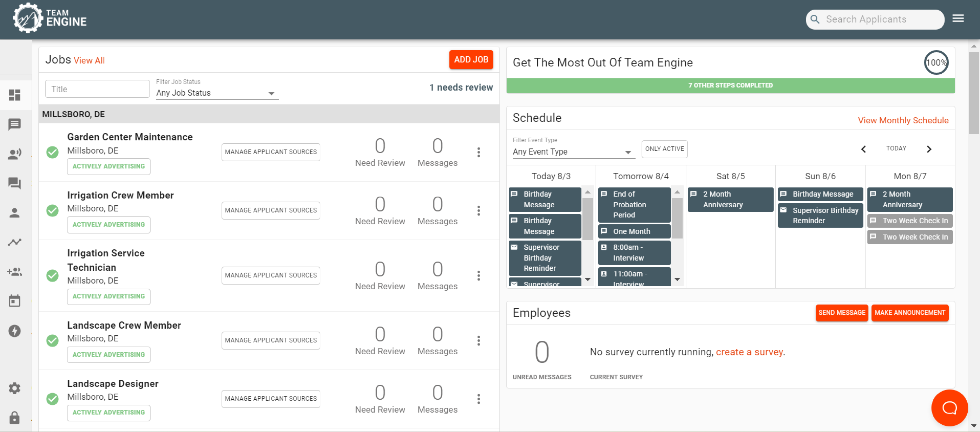Open the settings gear sidebar icon
The image size is (980, 432).
[x=14, y=388]
